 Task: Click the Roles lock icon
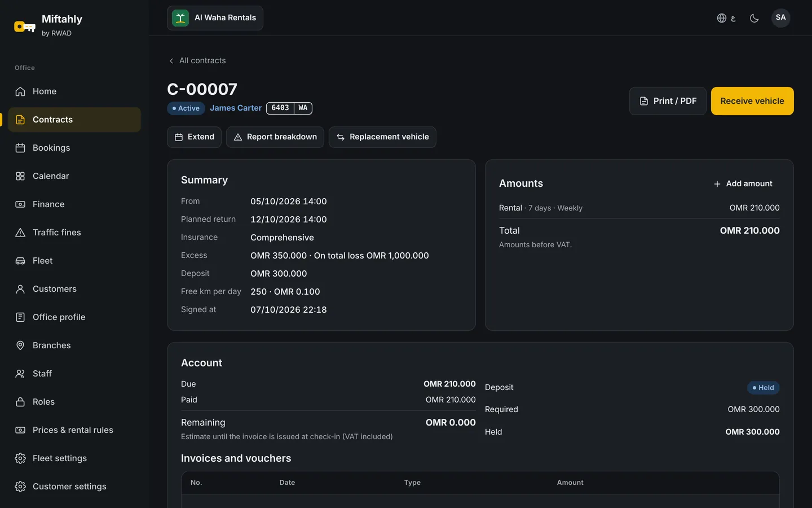[20, 402]
